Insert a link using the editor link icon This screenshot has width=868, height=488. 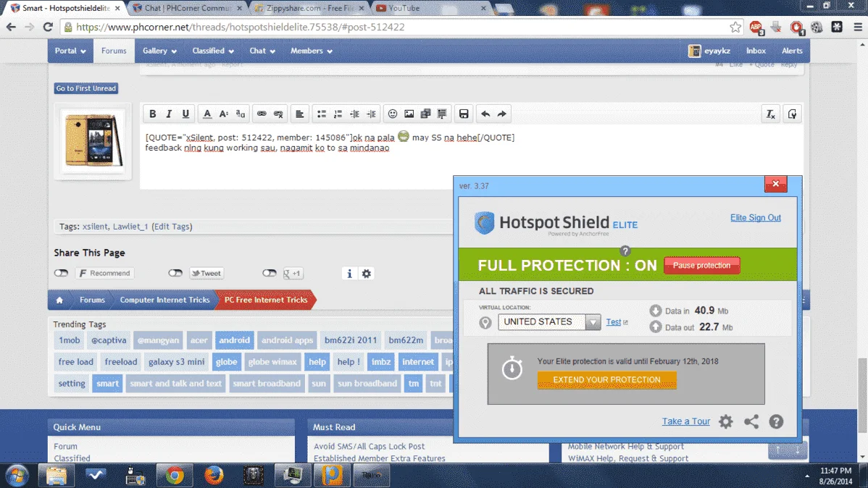[x=262, y=114]
